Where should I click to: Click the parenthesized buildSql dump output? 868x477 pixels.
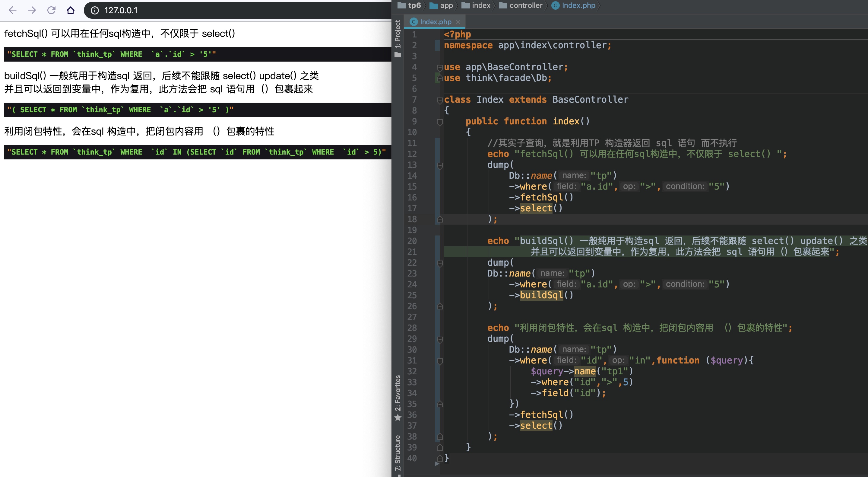(x=198, y=110)
